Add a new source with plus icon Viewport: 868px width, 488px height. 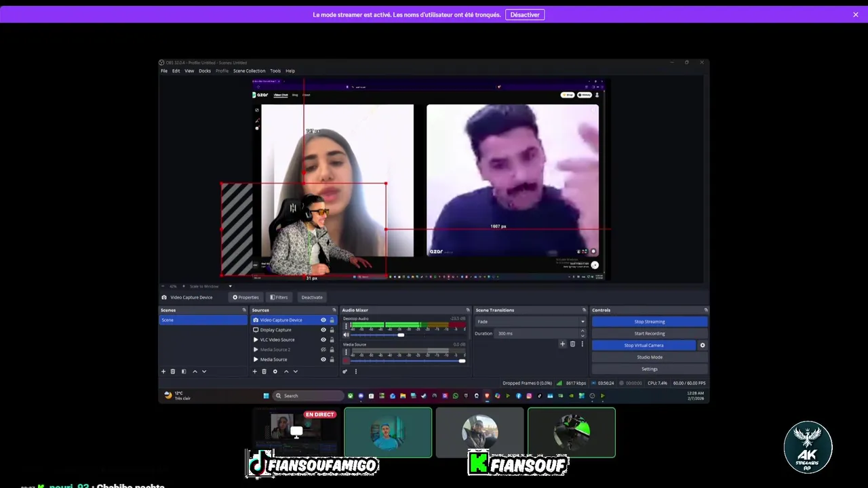tap(254, 371)
